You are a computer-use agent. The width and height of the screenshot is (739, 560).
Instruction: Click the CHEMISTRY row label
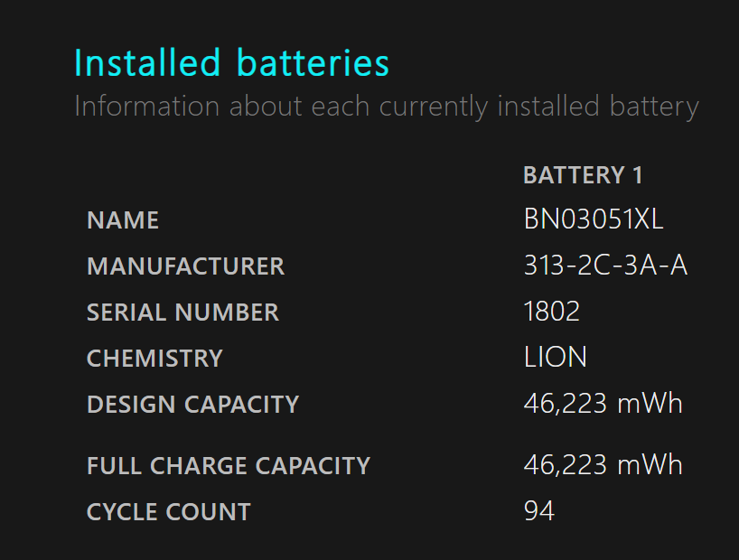[x=154, y=359]
